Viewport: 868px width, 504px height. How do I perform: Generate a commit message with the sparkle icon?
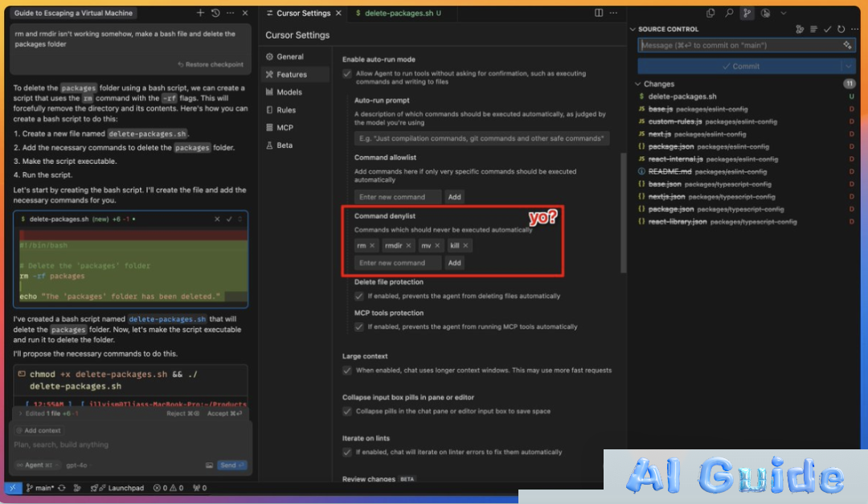click(x=847, y=45)
